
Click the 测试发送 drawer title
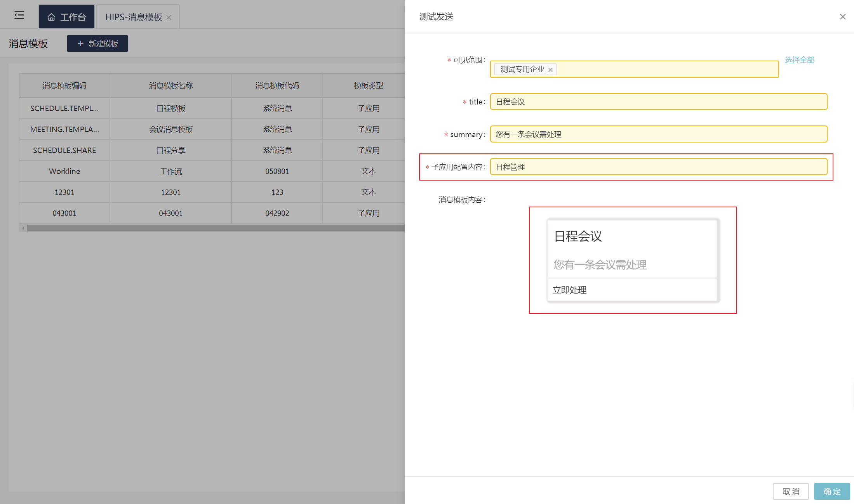point(436,17)
